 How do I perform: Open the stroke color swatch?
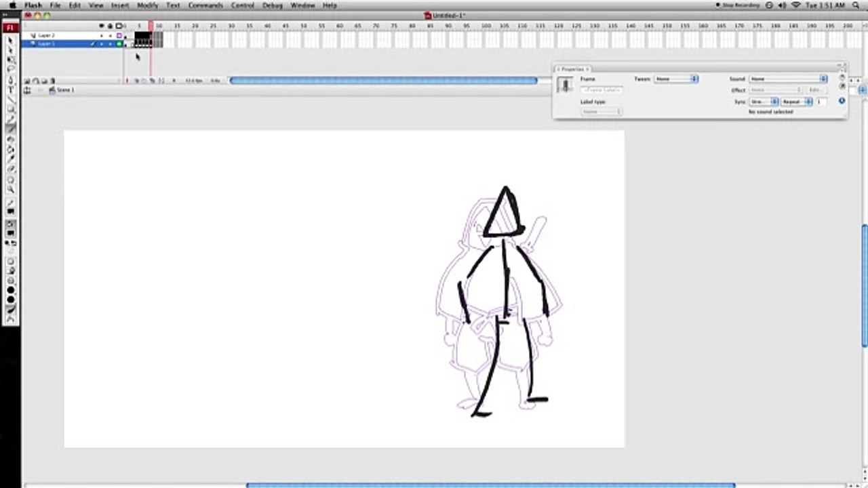[12, 211]
